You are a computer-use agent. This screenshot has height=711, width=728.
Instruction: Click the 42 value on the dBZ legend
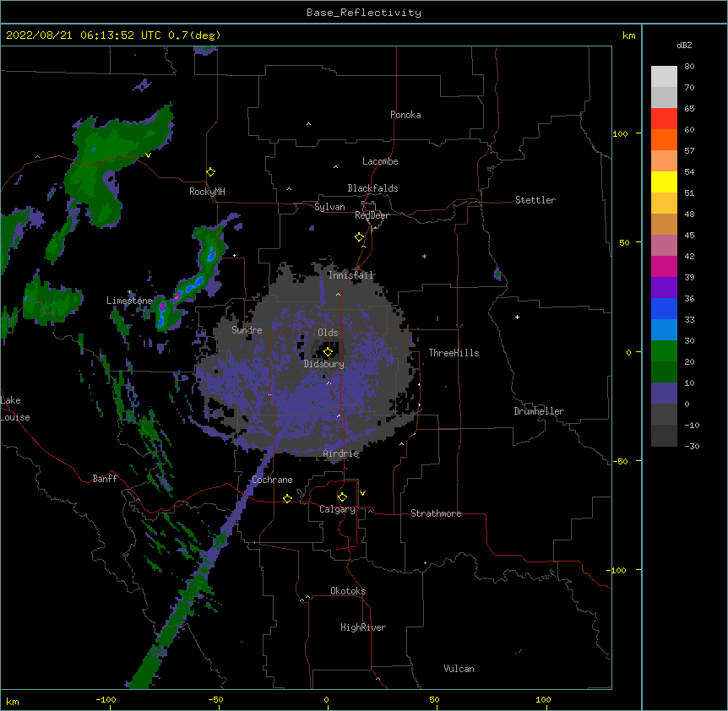(689, 256)
